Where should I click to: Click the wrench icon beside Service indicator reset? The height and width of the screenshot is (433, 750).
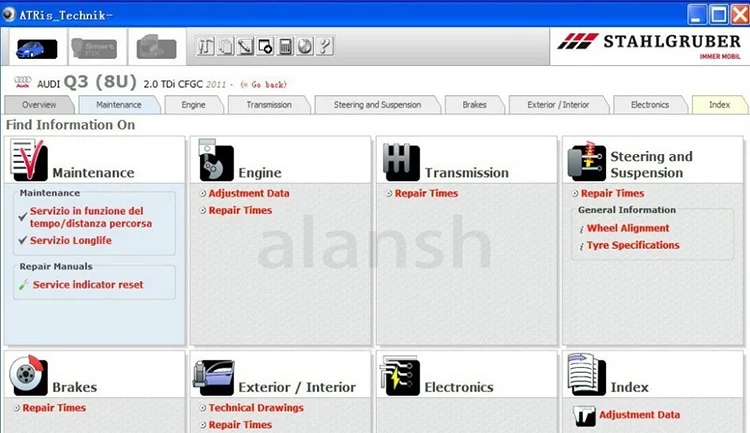tap(23, 285)
